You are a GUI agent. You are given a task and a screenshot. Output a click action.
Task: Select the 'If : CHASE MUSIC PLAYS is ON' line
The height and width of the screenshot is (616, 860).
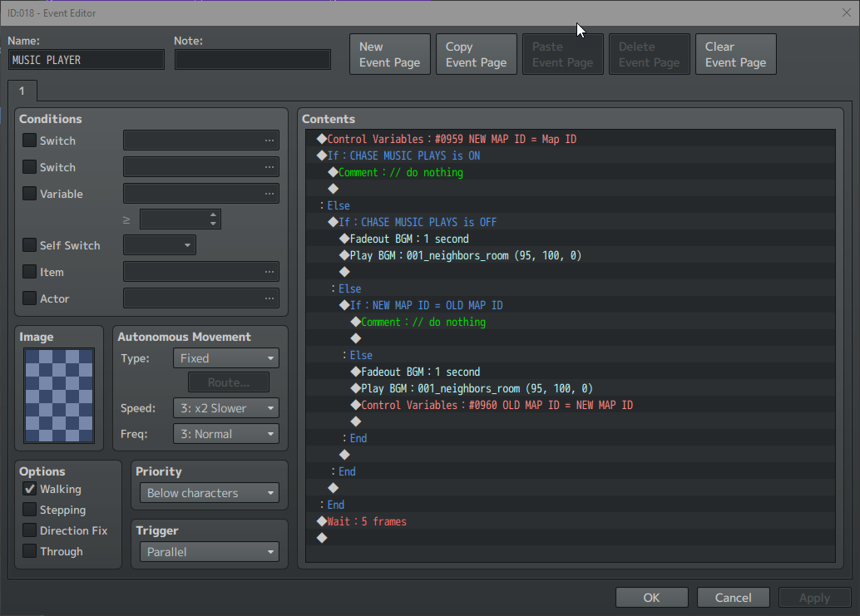click(571, 155)
